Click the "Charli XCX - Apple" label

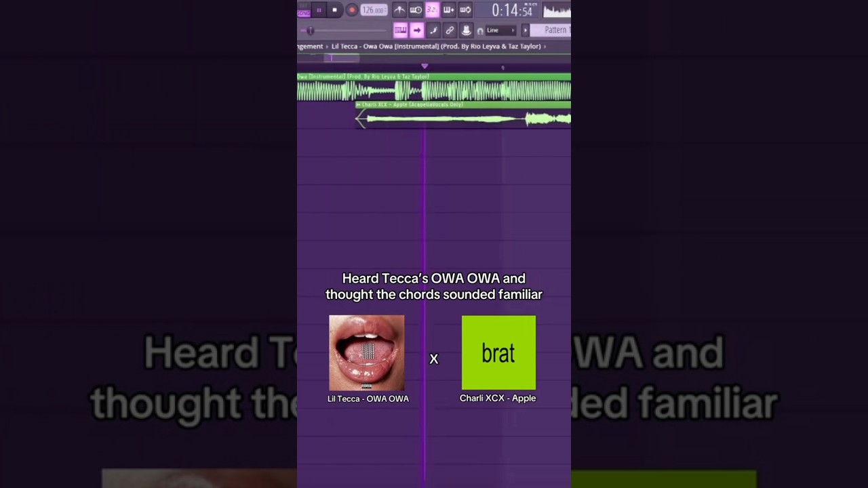(498, 398)
